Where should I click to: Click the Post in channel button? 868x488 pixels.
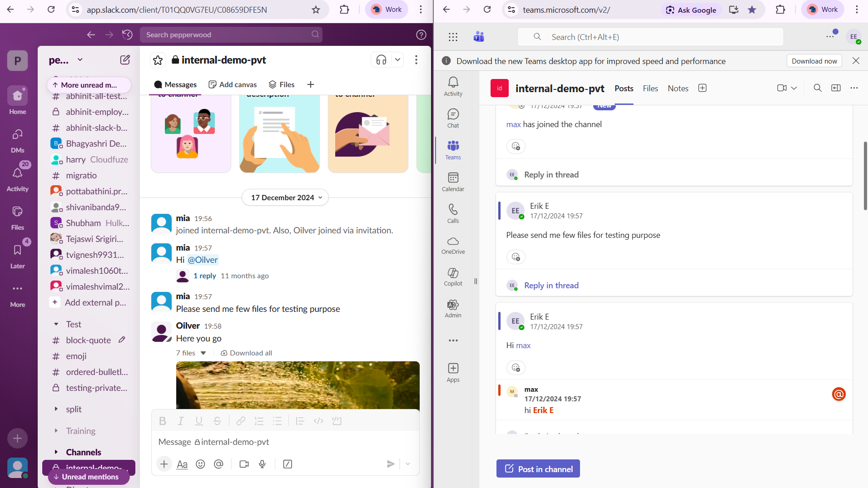[x=538, y=468]
